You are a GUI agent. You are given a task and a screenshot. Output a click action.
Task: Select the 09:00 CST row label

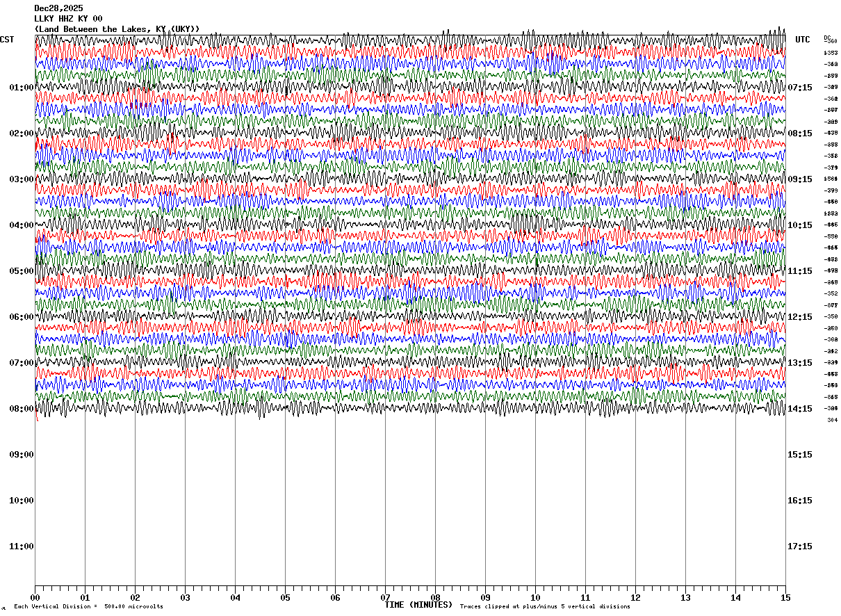(x=22, y=455)
